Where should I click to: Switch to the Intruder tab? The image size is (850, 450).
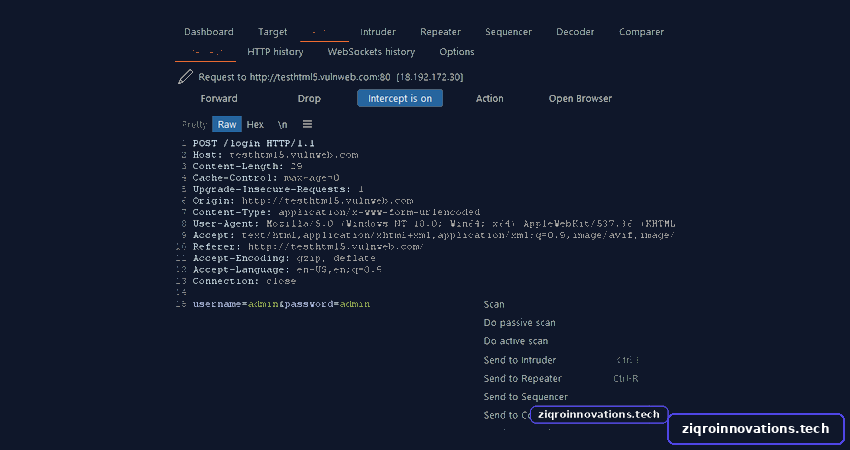tap(378, 32)
